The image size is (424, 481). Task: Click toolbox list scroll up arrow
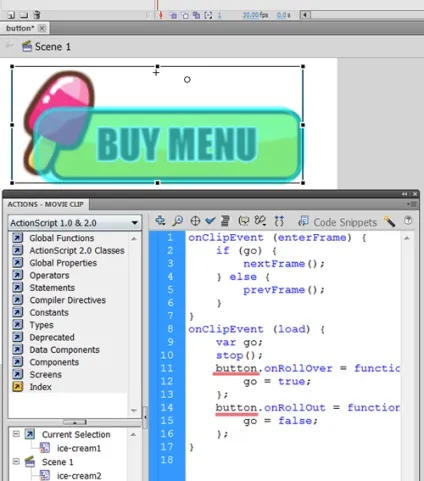pyautogui.click(x=134, y=238)
